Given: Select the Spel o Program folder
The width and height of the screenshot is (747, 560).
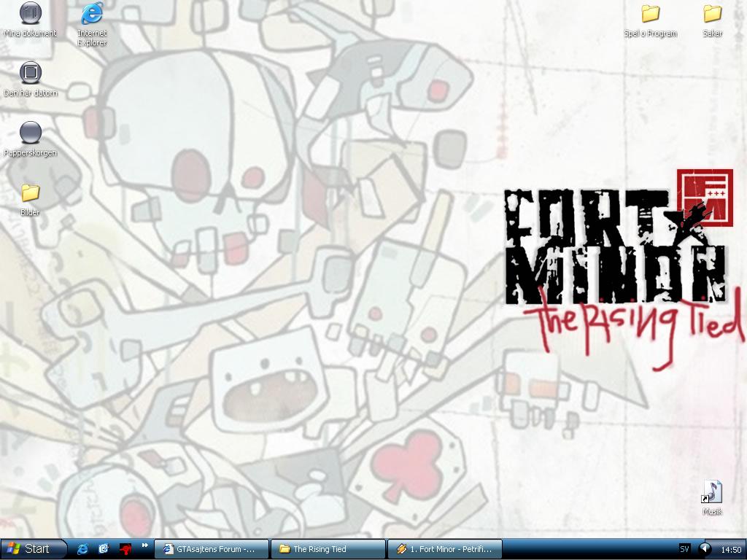Looking at the screenshot, I should tap(650, 20).
